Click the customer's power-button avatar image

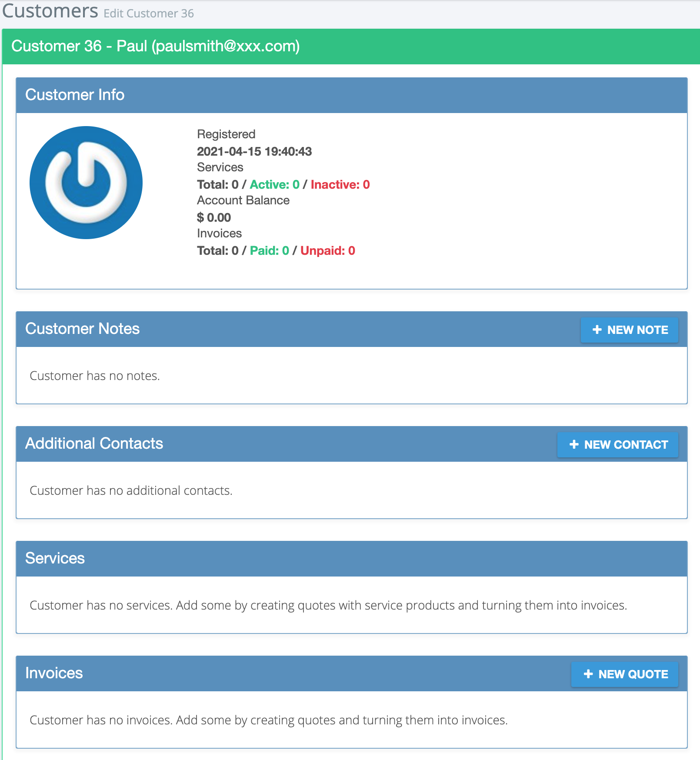[86, 183]
